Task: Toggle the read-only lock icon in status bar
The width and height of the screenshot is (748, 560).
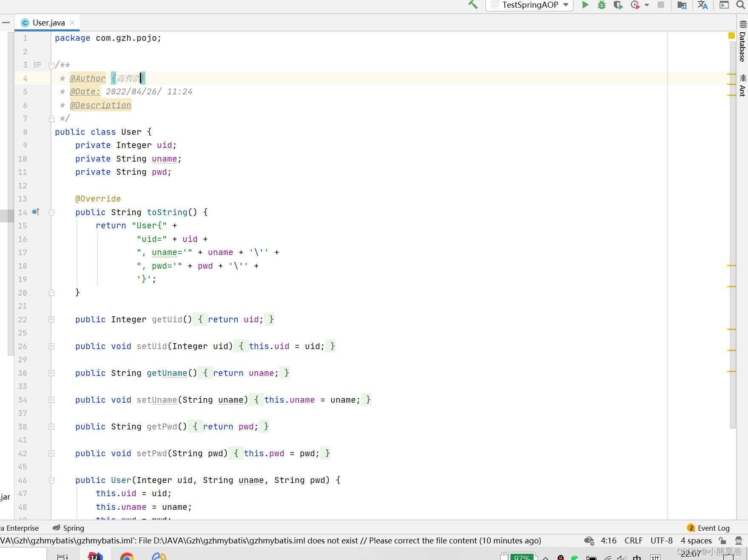Action: tap(722, 540)
